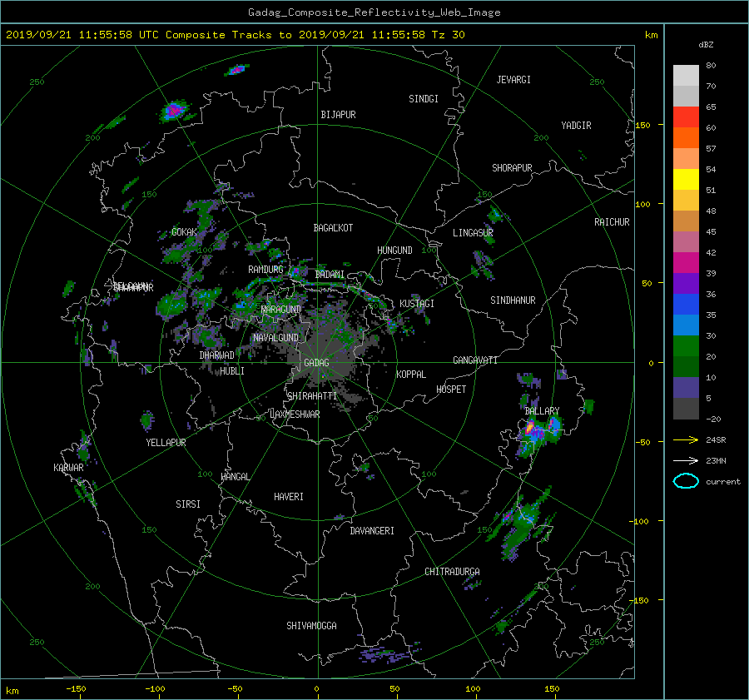Click the Tz 30 threshold text

pos(448,35)
